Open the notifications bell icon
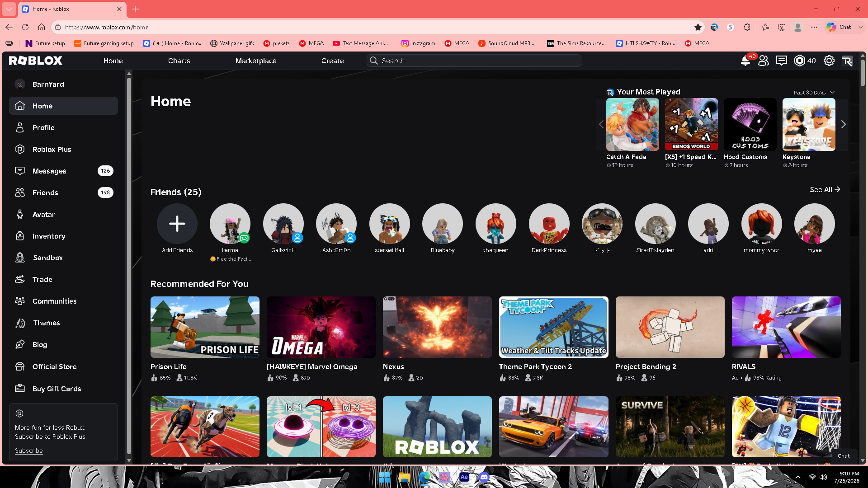 [745, 61]
